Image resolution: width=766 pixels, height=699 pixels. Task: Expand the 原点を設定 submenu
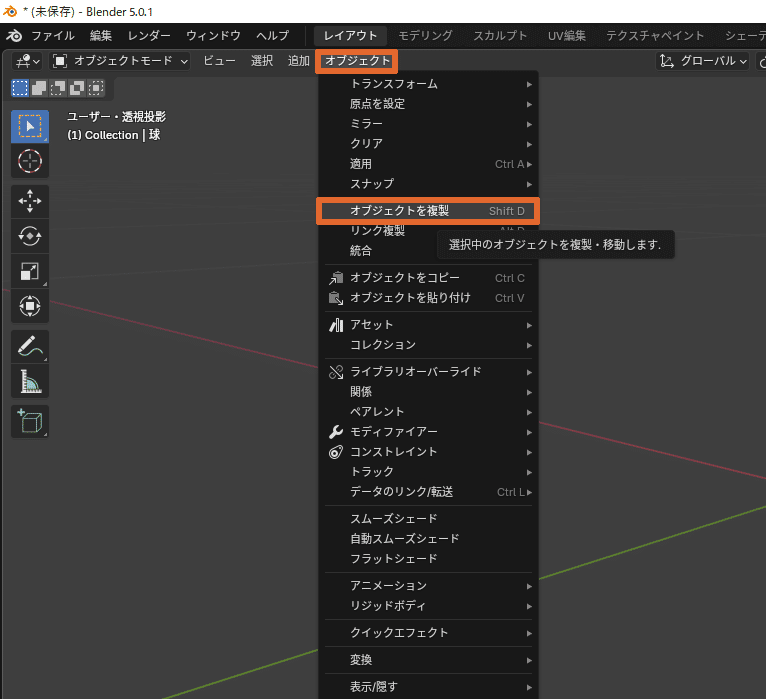tap(428, 104)
